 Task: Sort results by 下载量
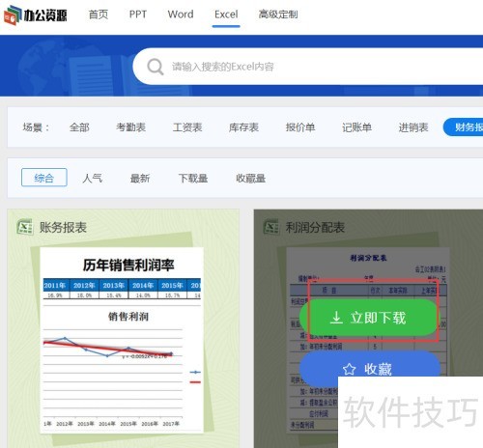(x=193, y=178)
